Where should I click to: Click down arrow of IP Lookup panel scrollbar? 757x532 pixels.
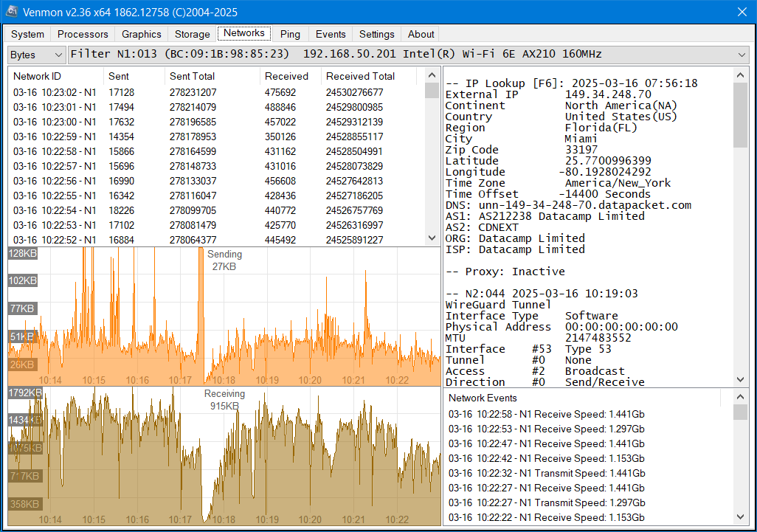740,379
